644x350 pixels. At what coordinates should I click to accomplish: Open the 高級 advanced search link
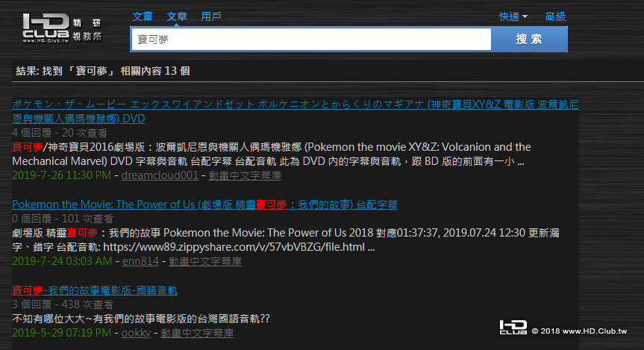click(x=555, y=17)
